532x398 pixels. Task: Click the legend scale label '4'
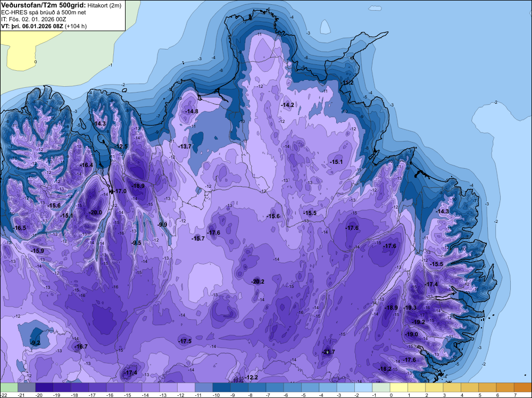[462, 395]
